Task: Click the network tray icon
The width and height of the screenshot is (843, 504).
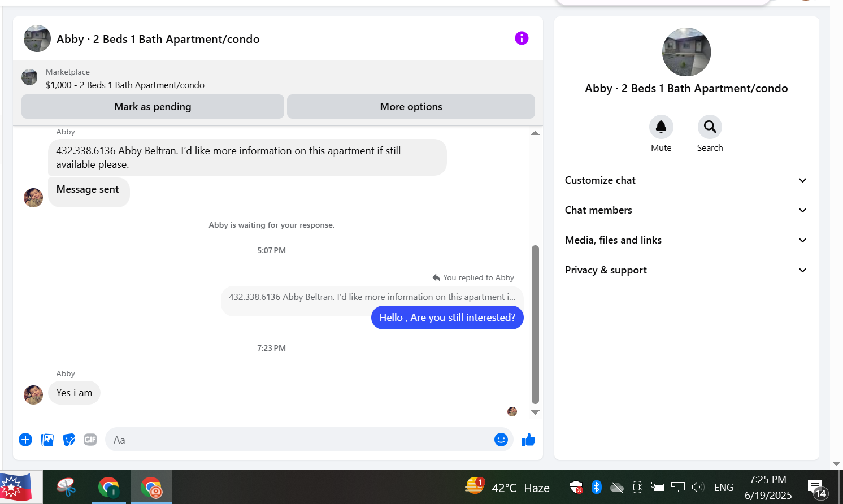Action: [677, 487]
